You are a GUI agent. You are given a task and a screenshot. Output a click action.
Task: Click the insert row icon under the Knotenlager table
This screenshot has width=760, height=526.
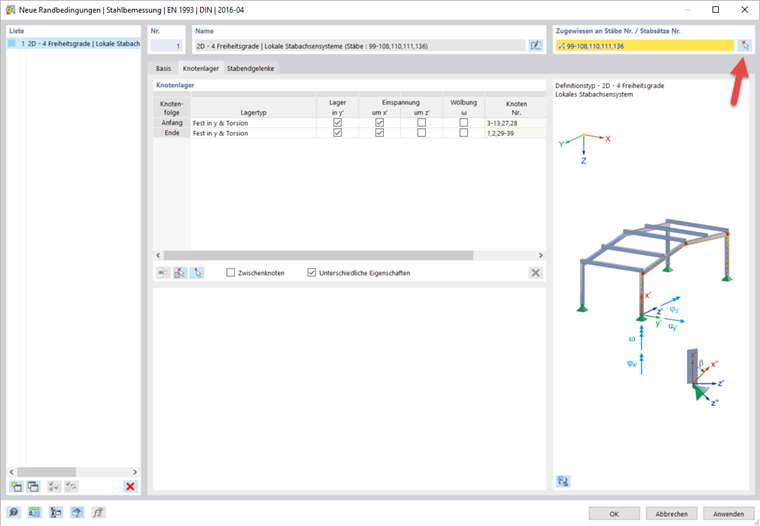[x=163, y=273]
